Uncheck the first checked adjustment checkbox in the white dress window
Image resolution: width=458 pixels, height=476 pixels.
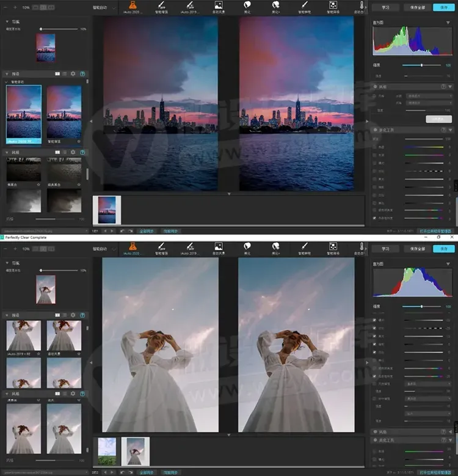(374, 320)
